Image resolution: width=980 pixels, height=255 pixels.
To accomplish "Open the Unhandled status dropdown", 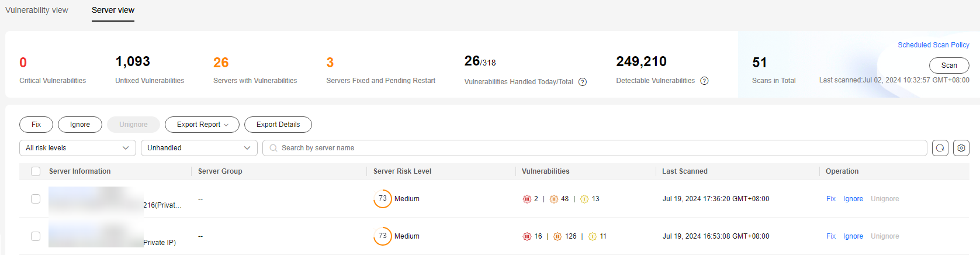I will coord(199,148).
